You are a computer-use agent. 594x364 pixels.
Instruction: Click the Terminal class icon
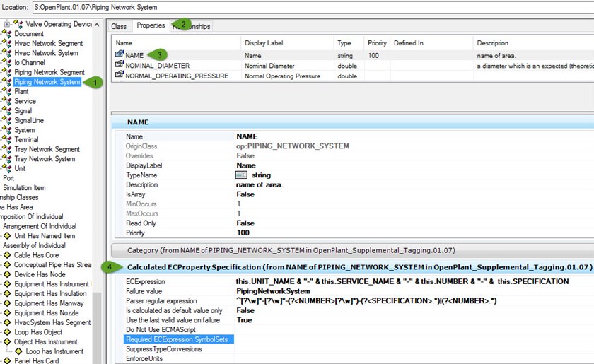[x=7, y=139]
